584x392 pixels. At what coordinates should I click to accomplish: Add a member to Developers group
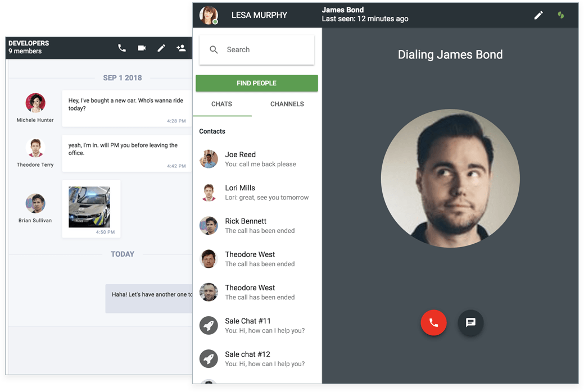(181, 48)
